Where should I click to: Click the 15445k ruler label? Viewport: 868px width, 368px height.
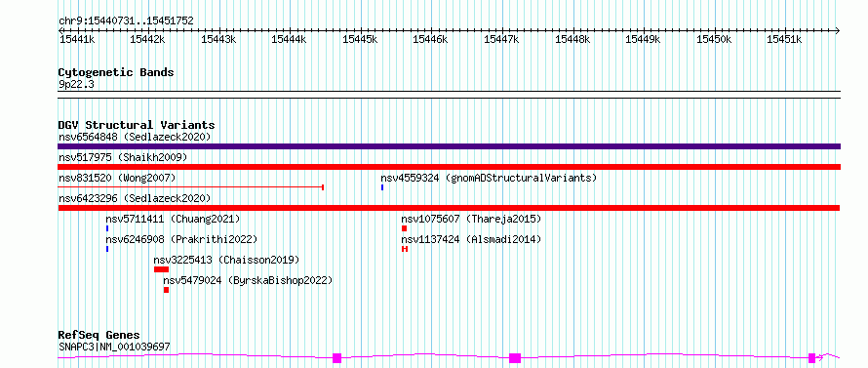pyautogui.click(x=360, y=39)
